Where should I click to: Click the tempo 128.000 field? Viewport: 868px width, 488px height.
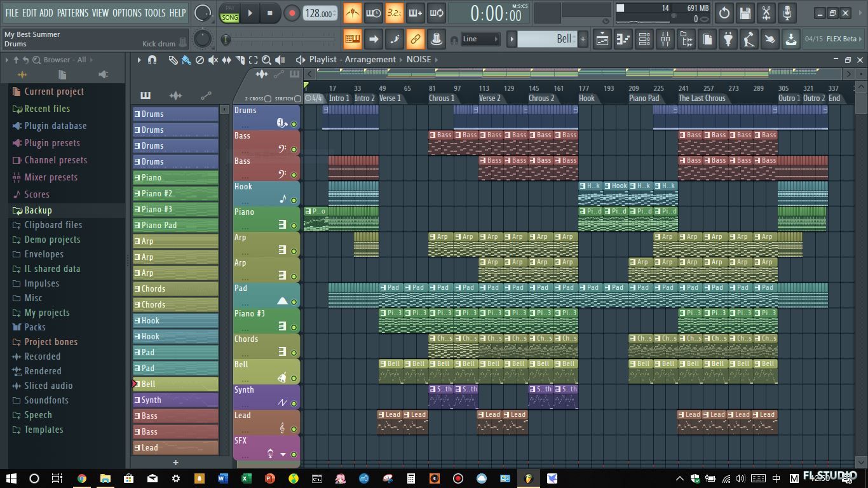click(x=320, y=13)
